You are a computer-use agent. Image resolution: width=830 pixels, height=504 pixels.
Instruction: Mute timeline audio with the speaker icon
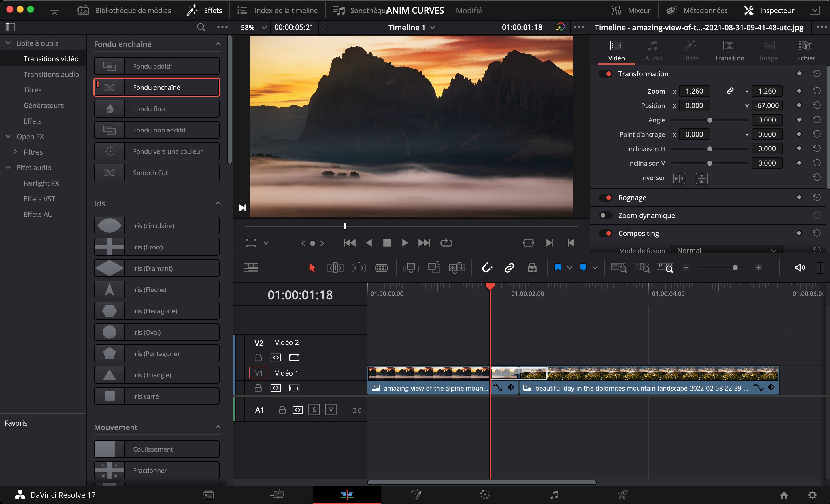click(800, 268)
